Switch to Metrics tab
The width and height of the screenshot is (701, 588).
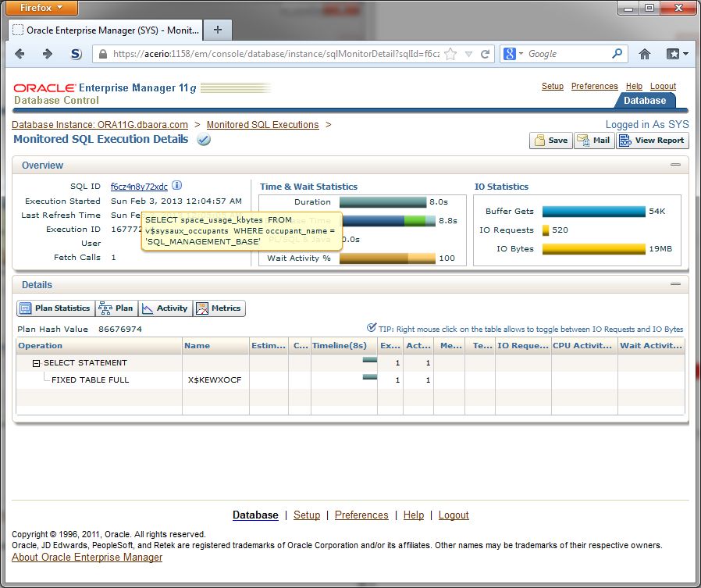click(x=219, y=308)
